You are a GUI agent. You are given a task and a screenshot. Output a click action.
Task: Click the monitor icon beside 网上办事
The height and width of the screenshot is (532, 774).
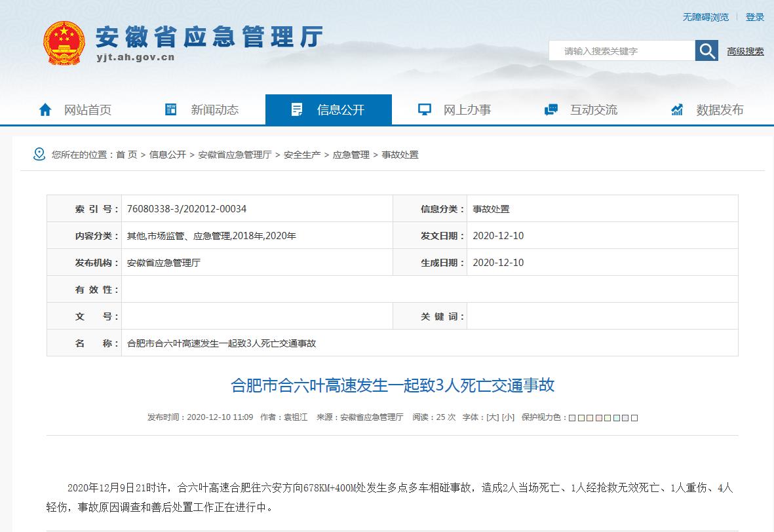(425, 109)
